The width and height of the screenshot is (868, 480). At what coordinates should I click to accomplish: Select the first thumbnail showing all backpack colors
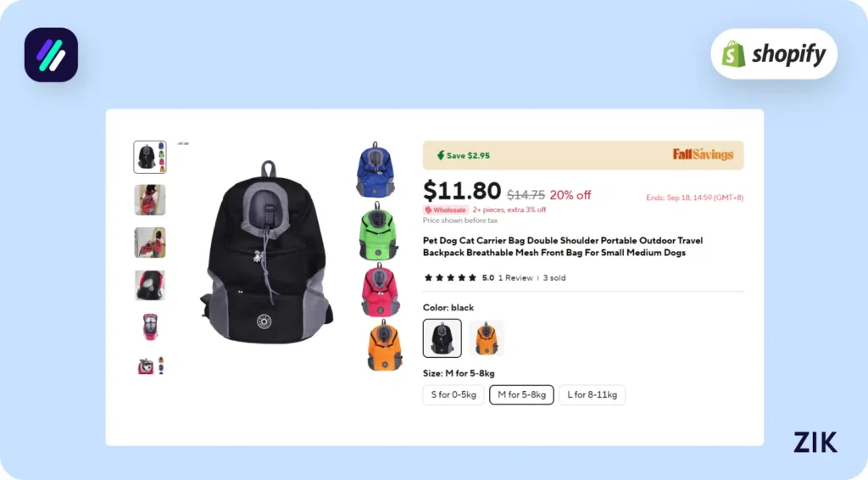point(150,157)
